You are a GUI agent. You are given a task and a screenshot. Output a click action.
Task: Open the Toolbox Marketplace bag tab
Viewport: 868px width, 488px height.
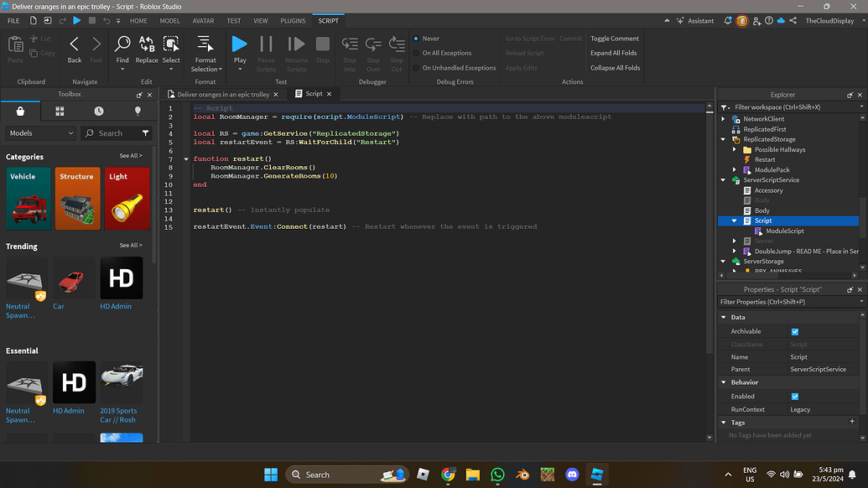pos(20,112)
